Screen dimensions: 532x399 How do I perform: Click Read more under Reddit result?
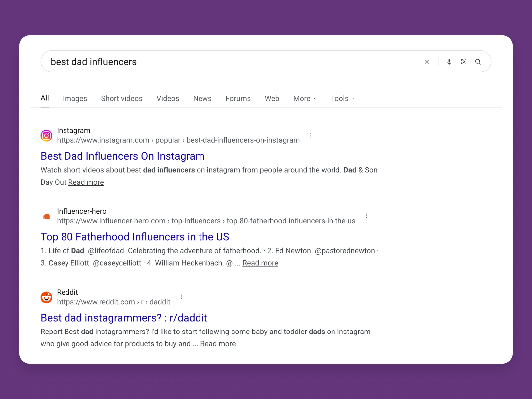tap(218, 344)
